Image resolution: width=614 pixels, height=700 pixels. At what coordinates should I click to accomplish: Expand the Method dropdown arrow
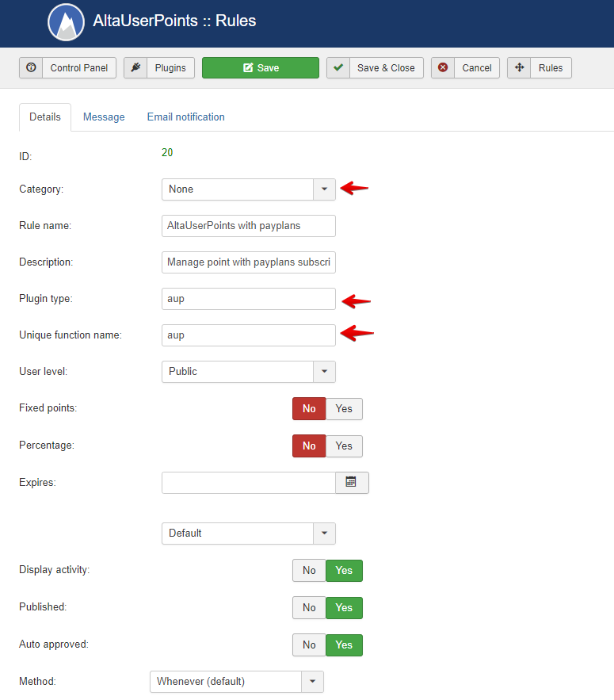coord(313,682)
